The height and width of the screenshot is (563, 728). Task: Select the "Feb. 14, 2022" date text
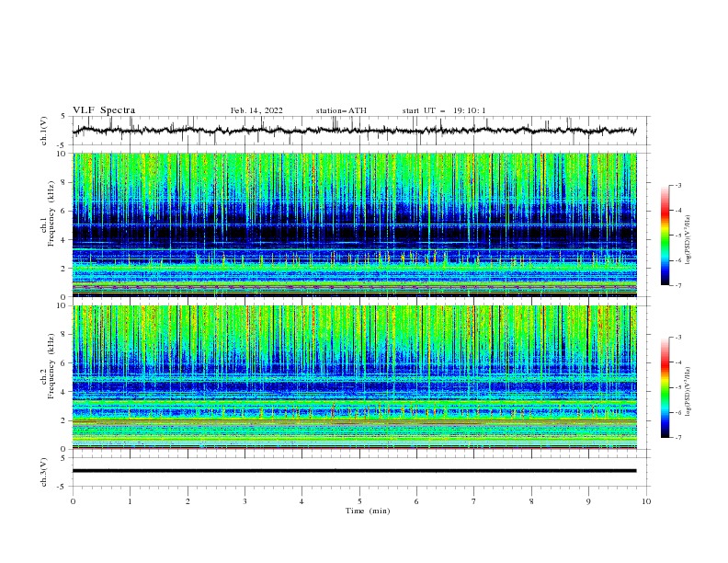pos(256,110)
